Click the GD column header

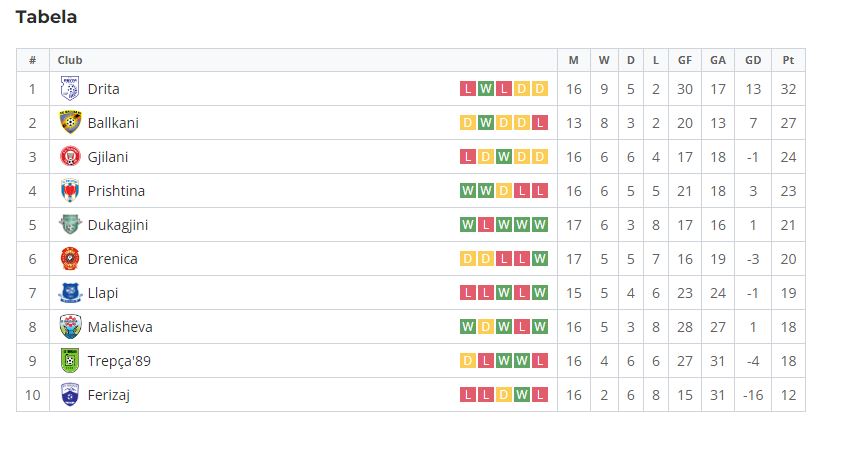pyautogui.click(x=753, y=60)
